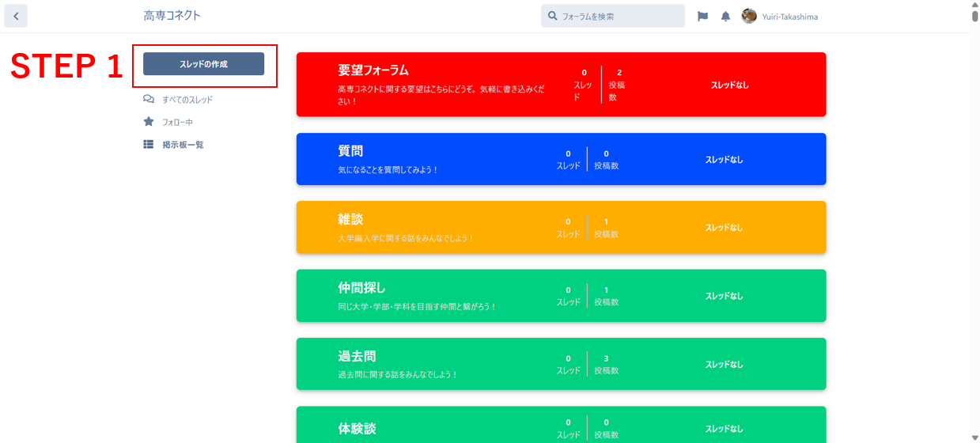Click 投稿数 count 2 in 要望フォーラム

coord(619,73)
